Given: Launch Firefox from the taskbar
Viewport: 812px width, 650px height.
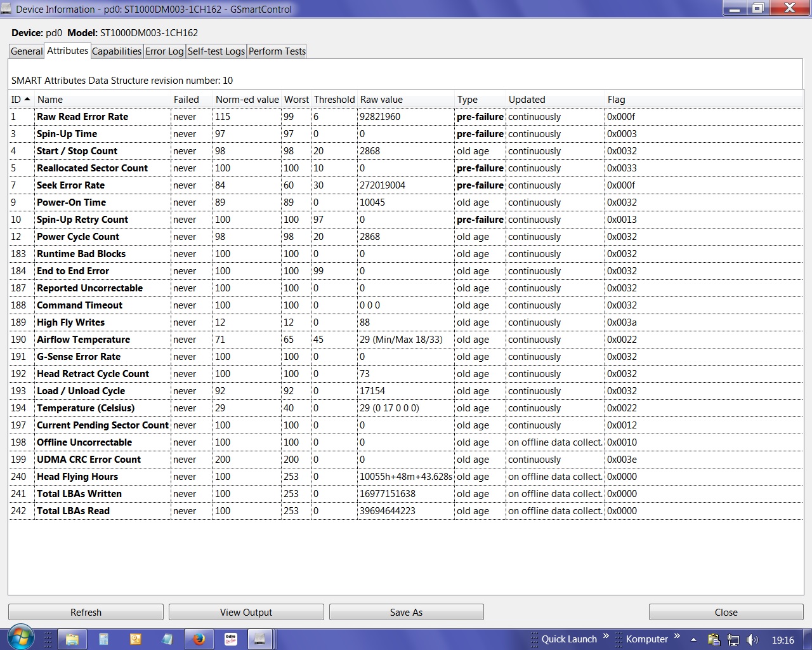Looking at the screenshot, I should 199,639.
